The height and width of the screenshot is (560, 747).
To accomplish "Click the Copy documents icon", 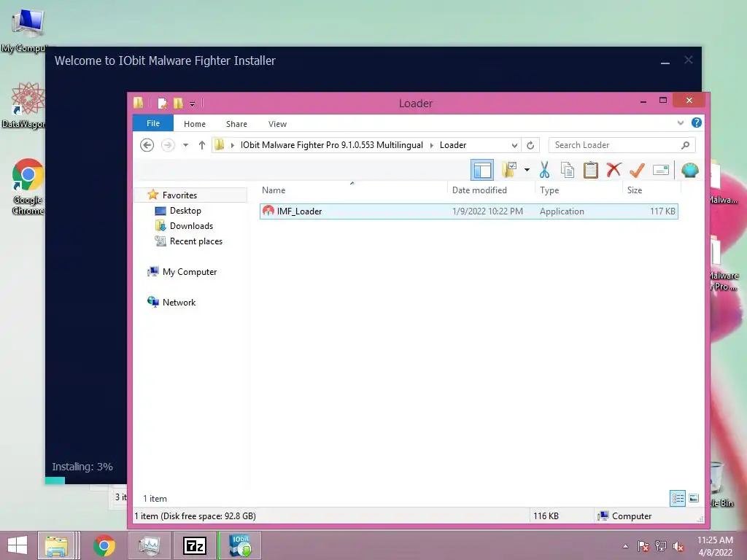I will (x=567, y=169).
